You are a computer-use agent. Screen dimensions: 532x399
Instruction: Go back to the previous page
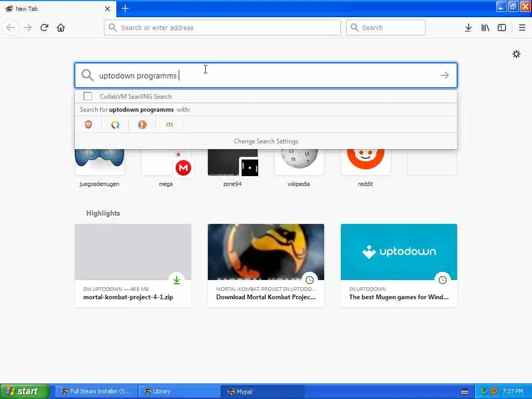point(10,28)
